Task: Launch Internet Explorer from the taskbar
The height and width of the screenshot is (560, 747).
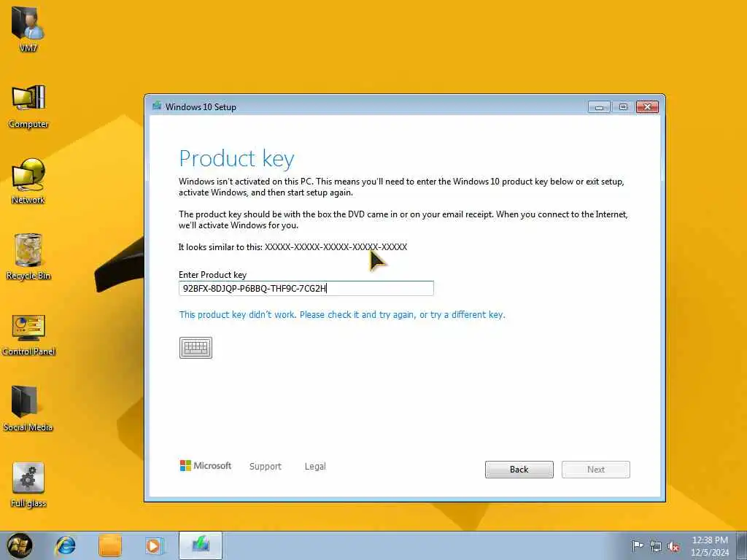Action: (65, 545)
